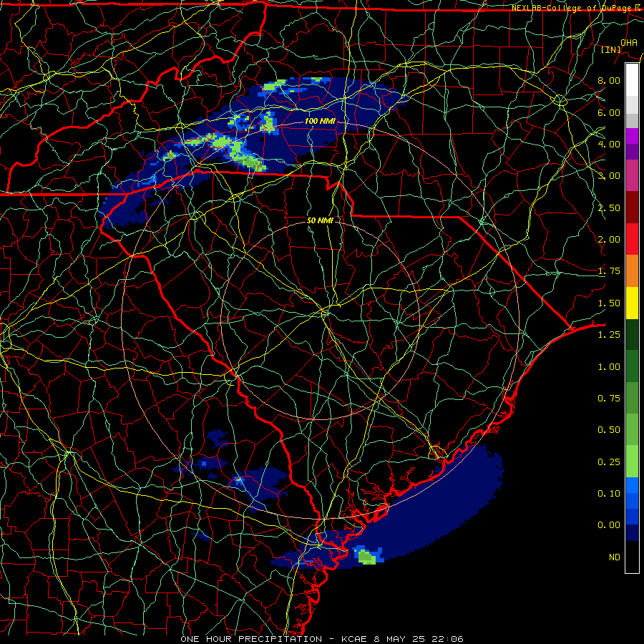Click the OHA product label above legend
The width and height of the screenshot is (644, 644).
tap(629, 42)
